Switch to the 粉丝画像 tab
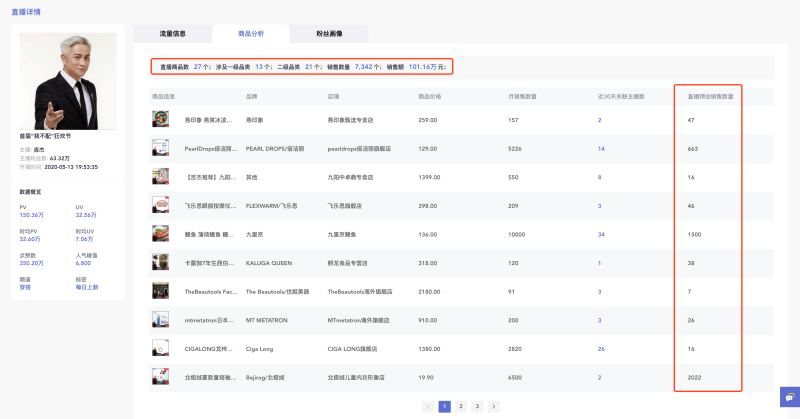This screenshot has height=419, width=800. point(301,33)
